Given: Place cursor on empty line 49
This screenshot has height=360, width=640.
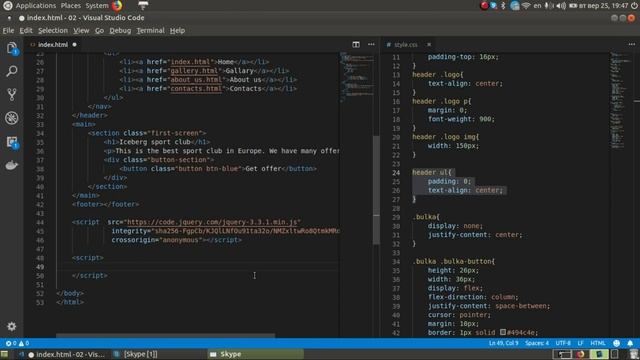Looking at the screenshot, I should [x=198, y=267].
